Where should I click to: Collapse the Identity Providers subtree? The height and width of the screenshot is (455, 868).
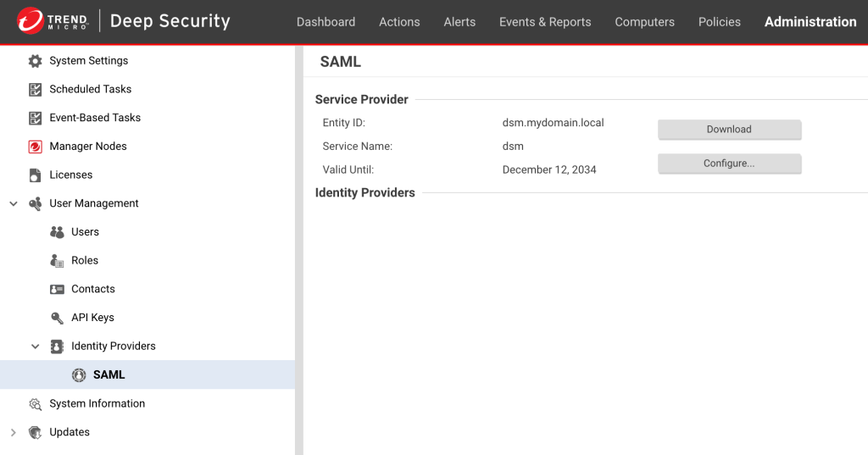[36, 347]
